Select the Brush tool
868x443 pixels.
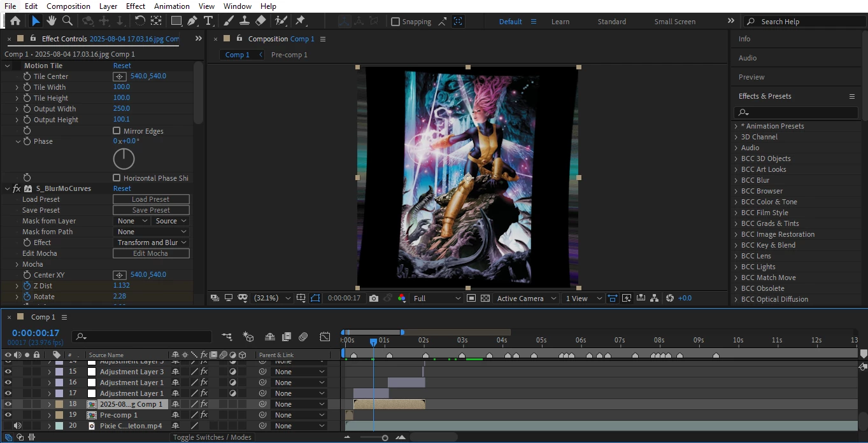(x=229, y=21)
